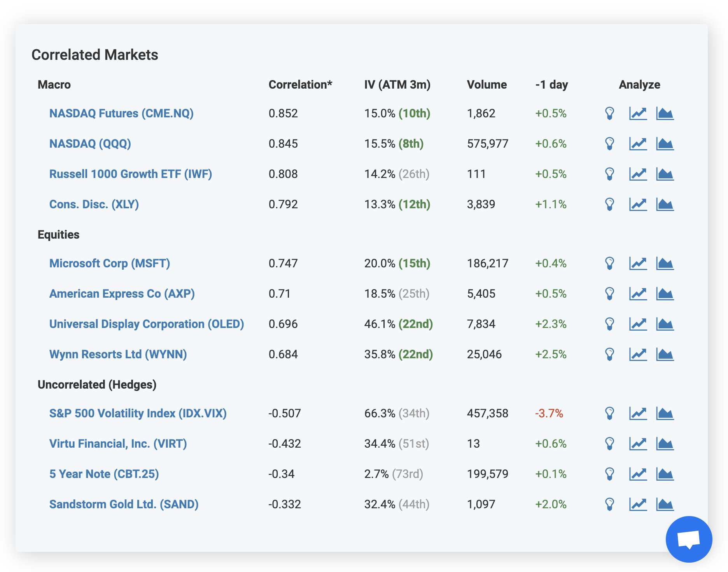
Task: Open area chart icon for Russell 1000 (IWF)
Action: 665,174
